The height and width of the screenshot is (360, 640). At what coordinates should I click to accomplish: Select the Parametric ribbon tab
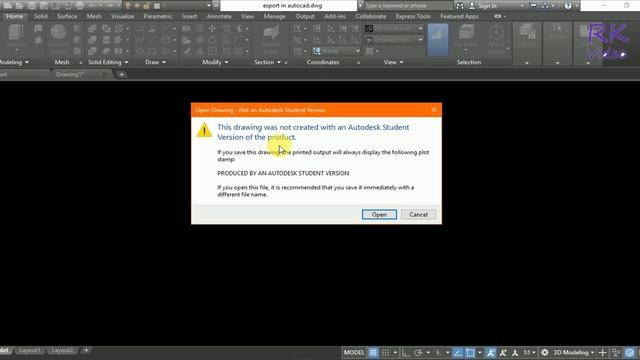point(158,16)
